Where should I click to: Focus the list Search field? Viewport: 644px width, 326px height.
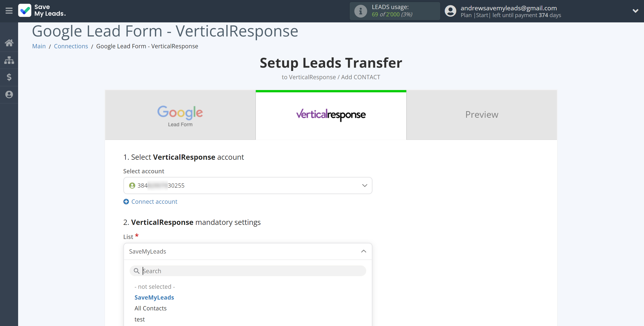(x=252, y=271)
